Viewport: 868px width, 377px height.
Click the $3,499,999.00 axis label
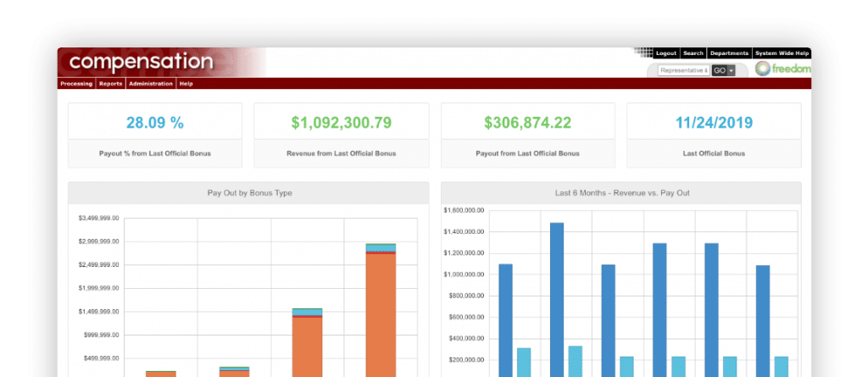click(x=98, y=218)
